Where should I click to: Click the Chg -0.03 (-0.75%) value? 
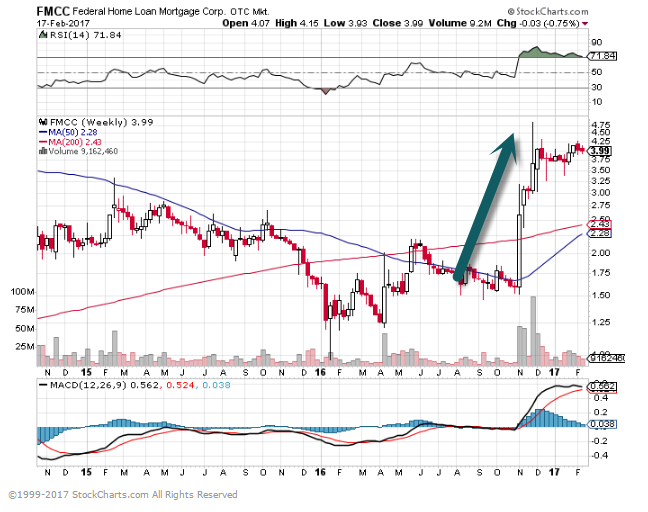click(x=538, y=23)
